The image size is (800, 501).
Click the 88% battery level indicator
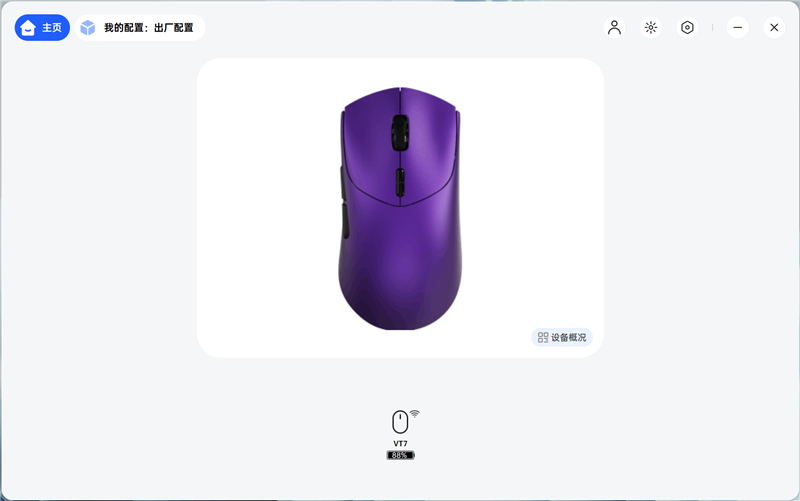point(401,455)
